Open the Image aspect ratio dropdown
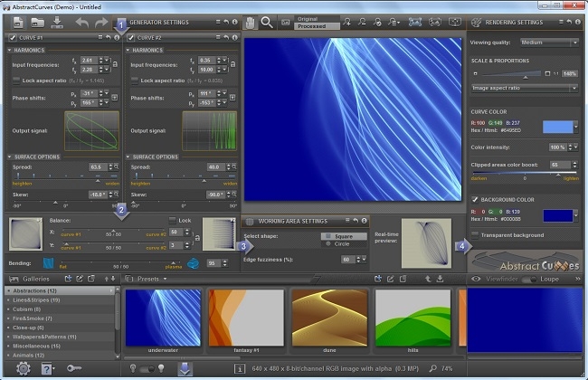This screenshot has height=380, width=588. pyautogui.click(x=525, y=88)
